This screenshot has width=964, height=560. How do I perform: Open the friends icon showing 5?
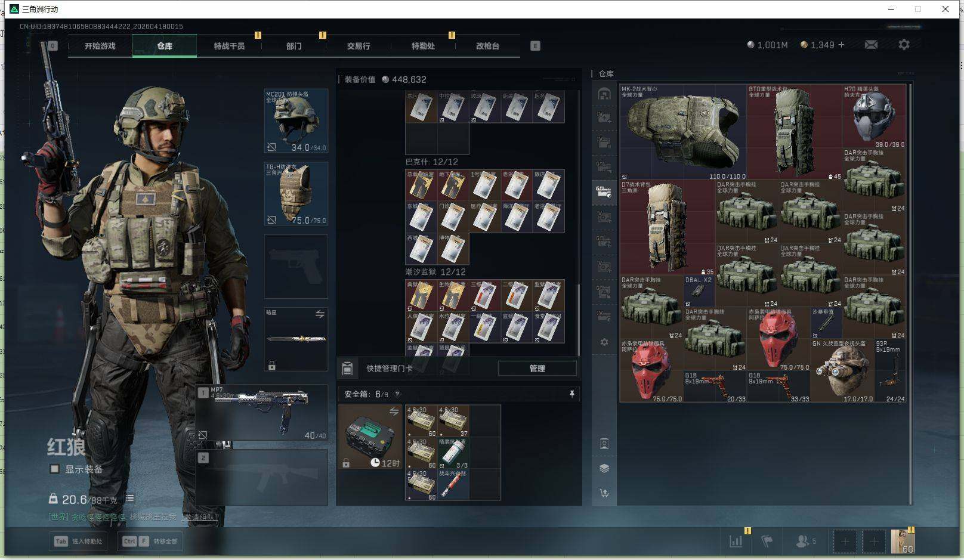[805, 542]
